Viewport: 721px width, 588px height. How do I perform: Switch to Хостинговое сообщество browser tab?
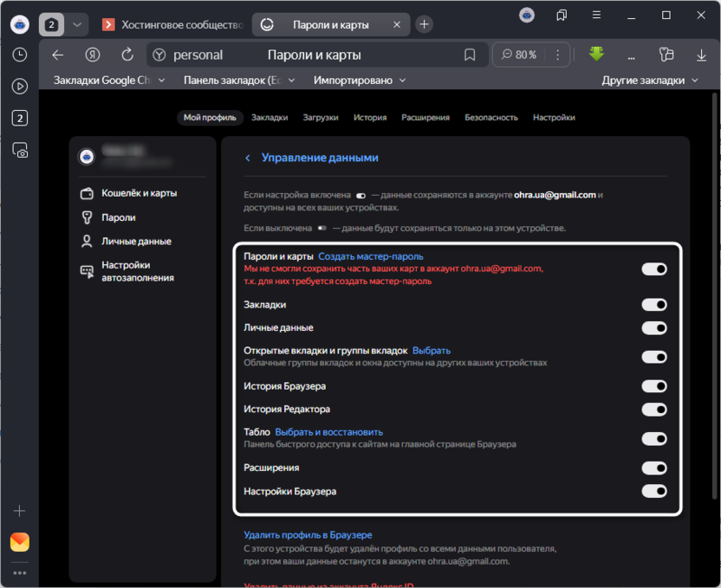point(173,25)
